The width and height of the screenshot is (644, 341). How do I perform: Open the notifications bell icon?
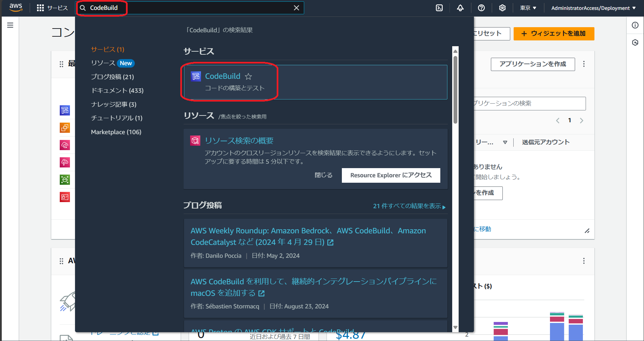460,7
